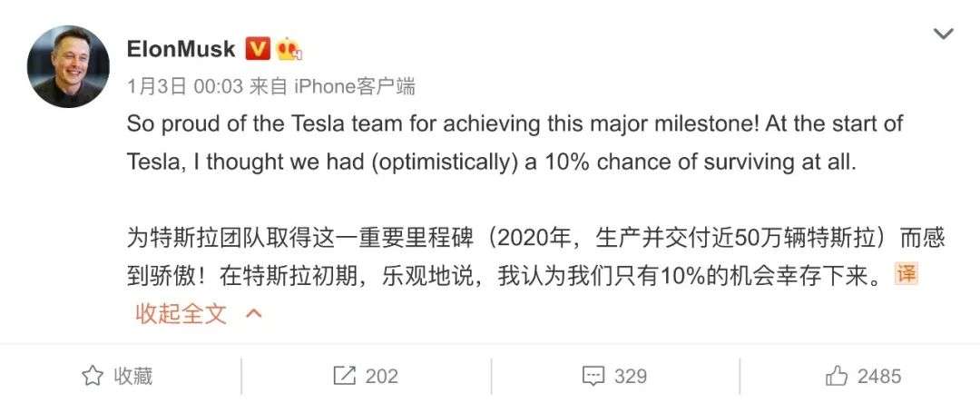Click the comment count 329
Screen dimensions: 980x403
(x=630, y=376)
